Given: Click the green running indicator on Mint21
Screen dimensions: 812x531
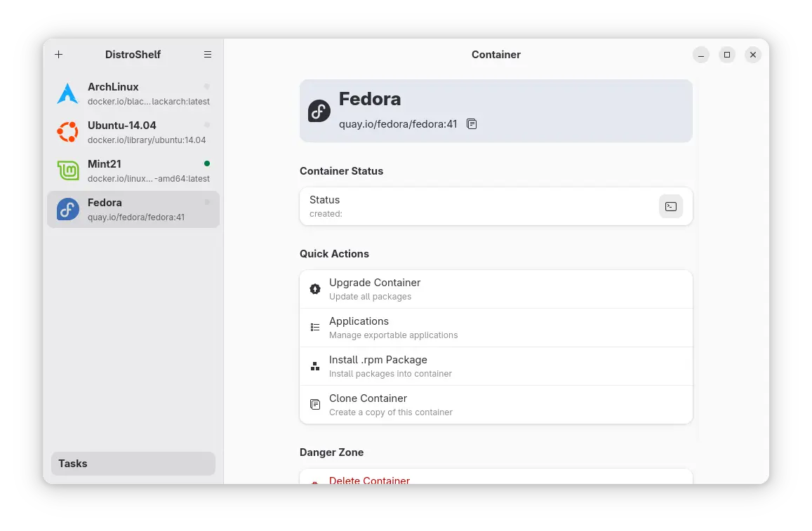Looking at the screenshot, I should pos(207,163).
